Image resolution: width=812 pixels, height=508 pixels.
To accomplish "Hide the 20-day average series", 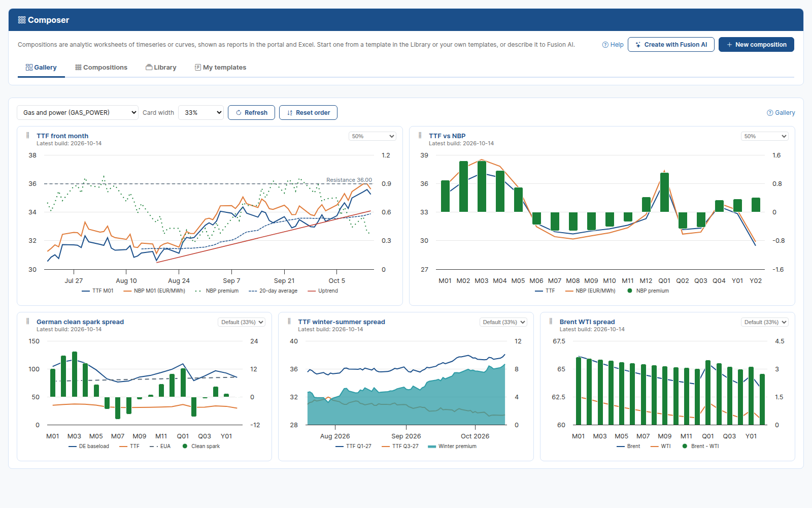I will point(273,291).
